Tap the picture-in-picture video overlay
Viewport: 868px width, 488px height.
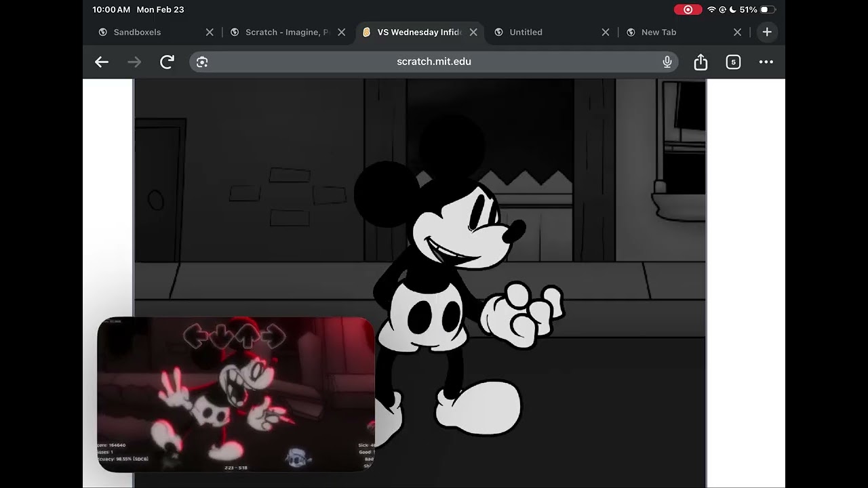tap(236, 394)
